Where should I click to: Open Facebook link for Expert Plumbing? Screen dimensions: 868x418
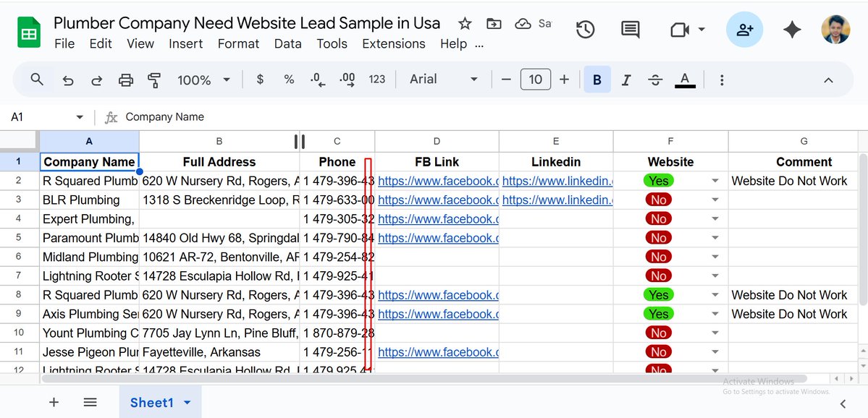[439, 219]
